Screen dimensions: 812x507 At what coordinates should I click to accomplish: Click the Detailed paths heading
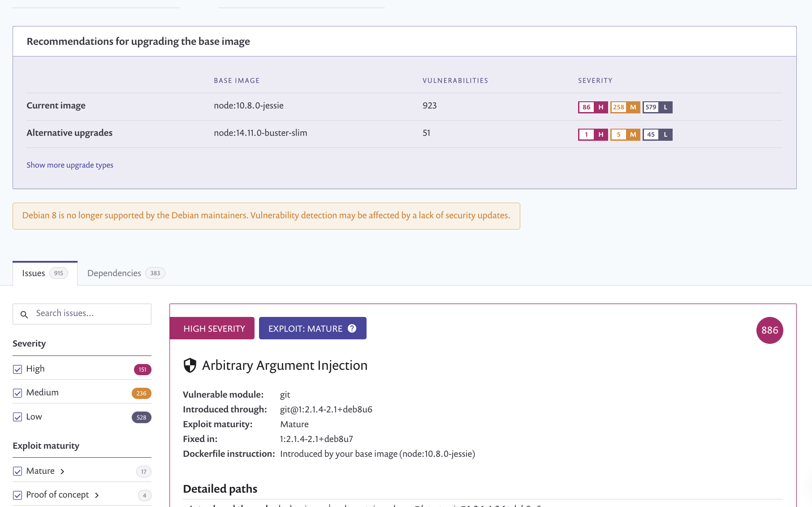click(x=220, y=489)
